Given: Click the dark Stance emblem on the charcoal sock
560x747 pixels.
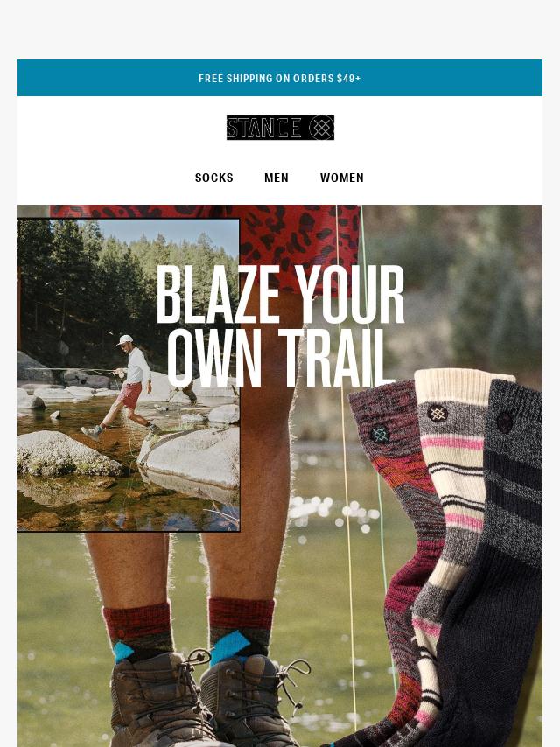Looking at the screenshot, I should click(x=505, y=422).
